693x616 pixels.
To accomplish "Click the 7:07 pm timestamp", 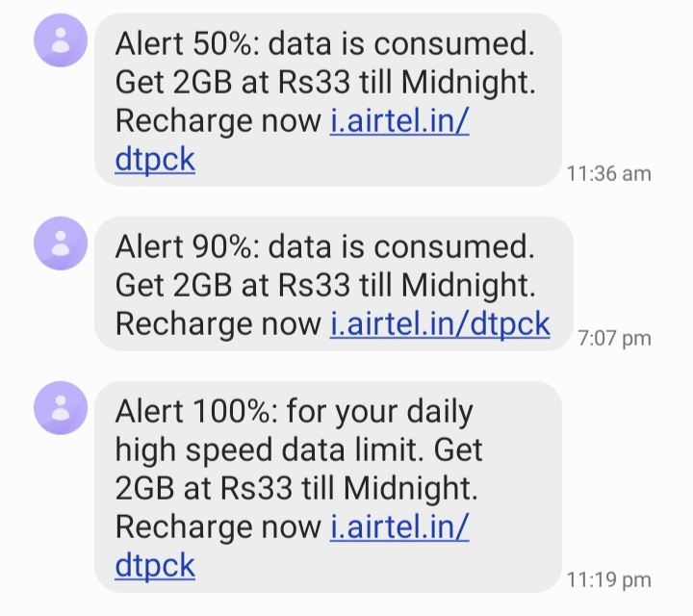I will point(614,338).
